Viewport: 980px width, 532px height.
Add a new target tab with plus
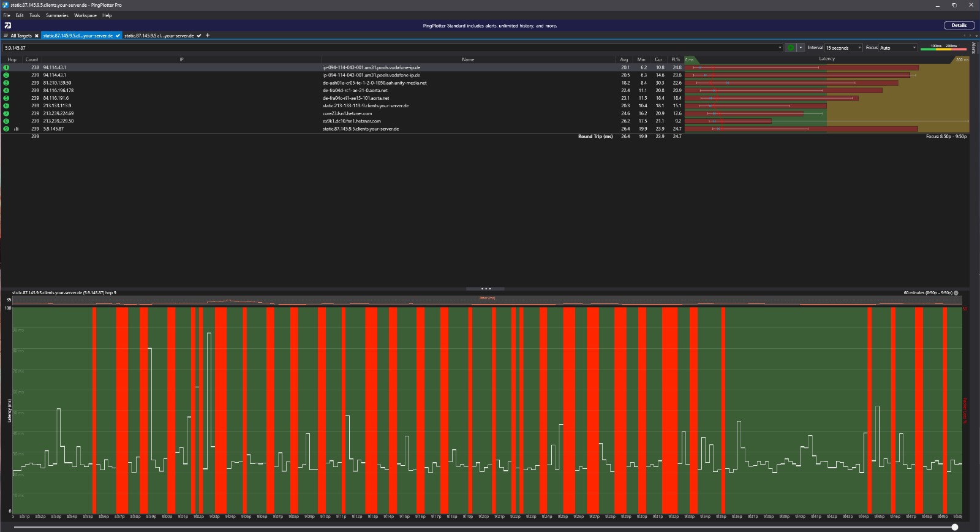(x=208, y=36)
